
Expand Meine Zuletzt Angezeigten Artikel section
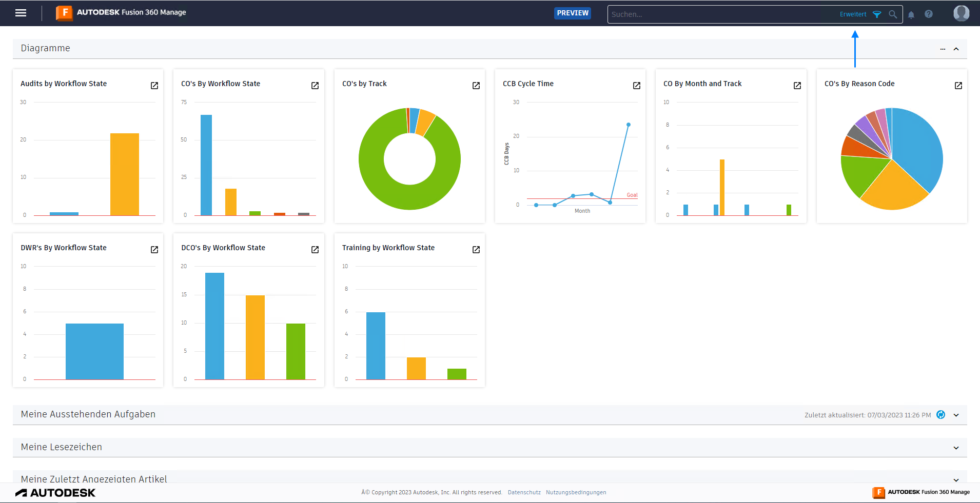click(x=956, y=480)
